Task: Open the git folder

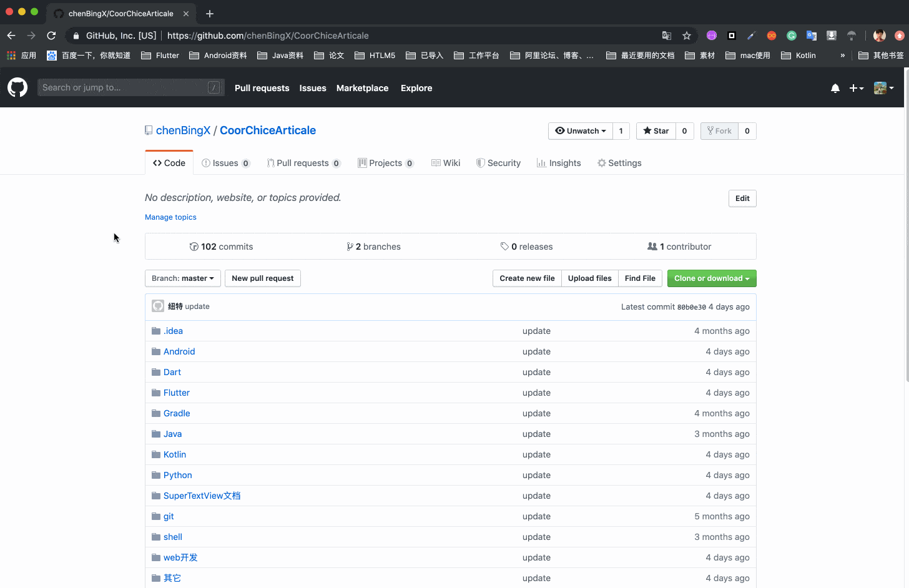Action: click(169, 516)
